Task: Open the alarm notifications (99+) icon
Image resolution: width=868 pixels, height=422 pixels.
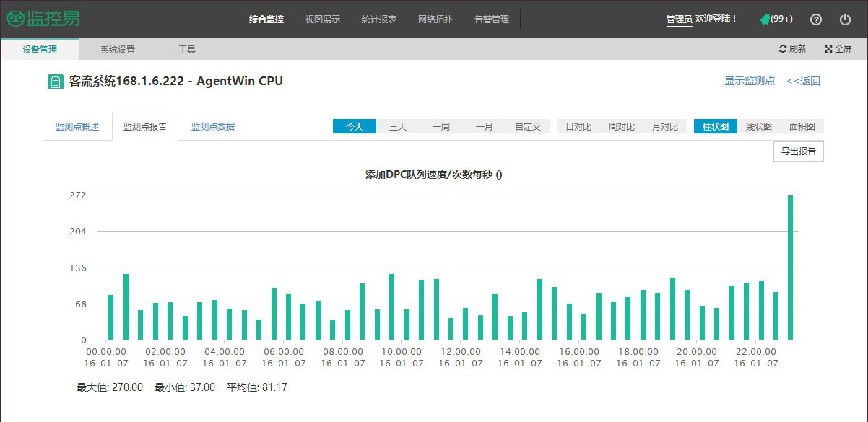Action: [x=765, y=19]
